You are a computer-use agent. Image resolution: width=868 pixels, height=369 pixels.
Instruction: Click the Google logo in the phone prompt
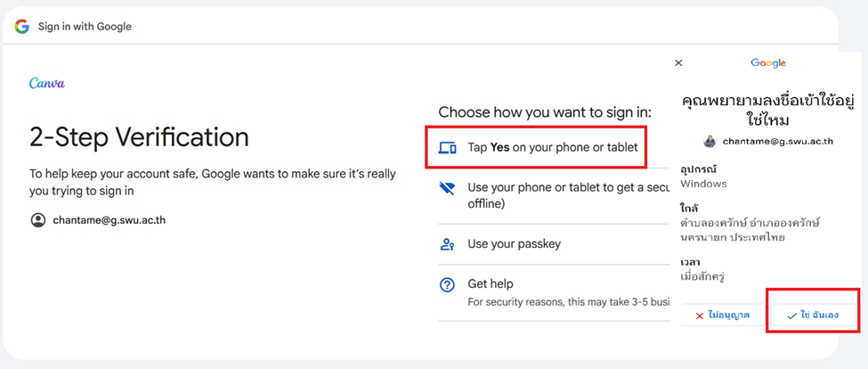tap(768, 63)
